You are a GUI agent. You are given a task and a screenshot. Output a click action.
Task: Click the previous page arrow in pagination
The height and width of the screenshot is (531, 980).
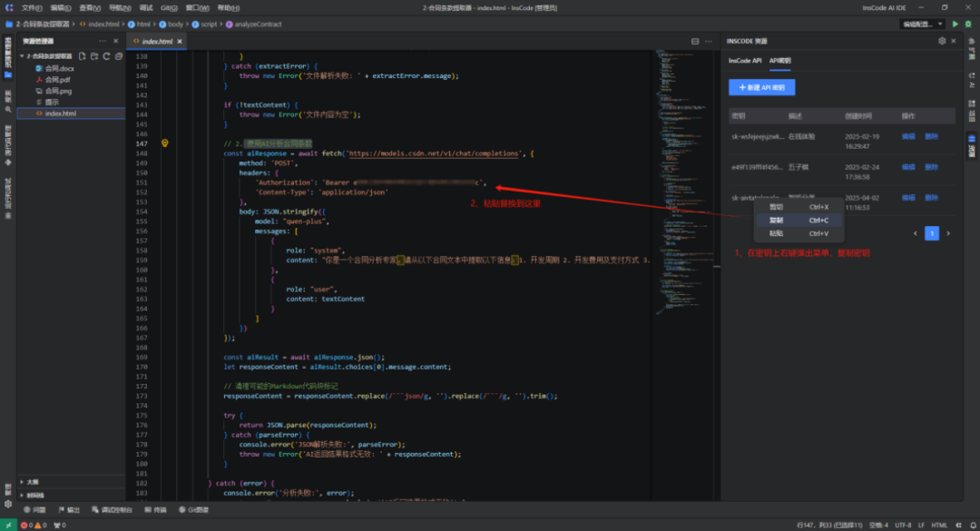click(915, 233)
